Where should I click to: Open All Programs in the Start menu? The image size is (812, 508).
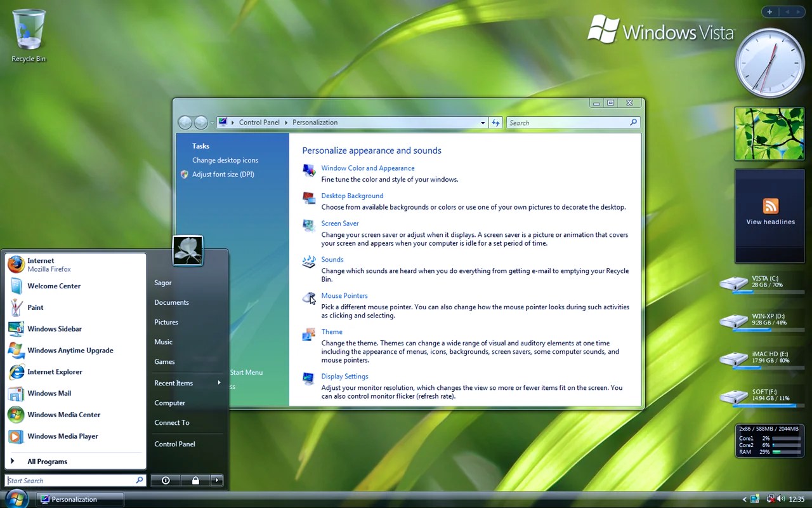click(48, 461)
